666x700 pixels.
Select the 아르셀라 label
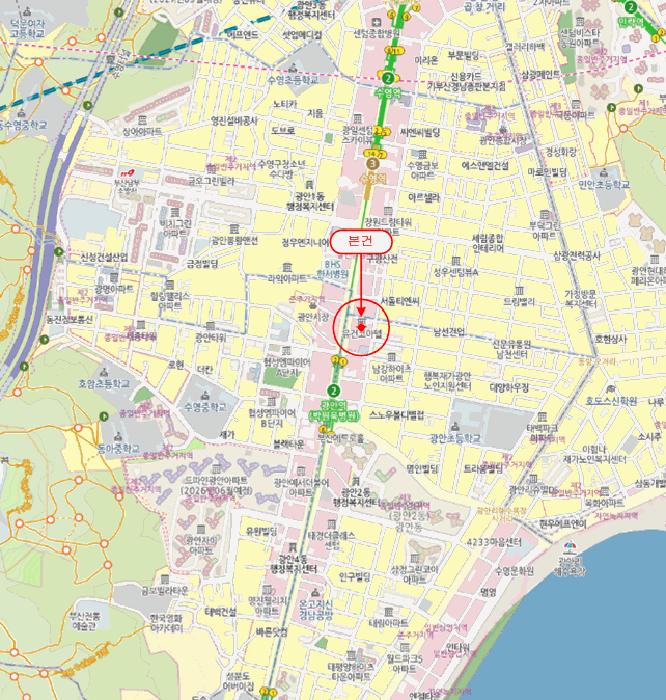pos(424,197)
